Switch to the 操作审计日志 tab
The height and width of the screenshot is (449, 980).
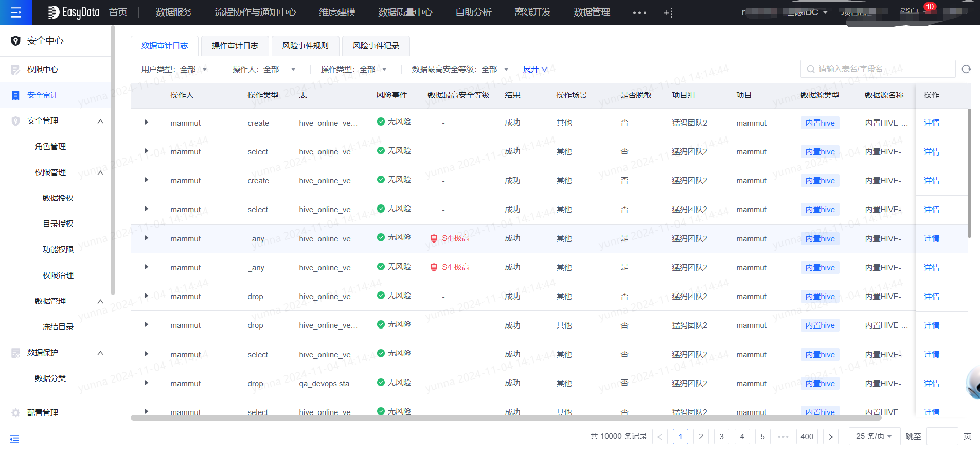coord(235,46)
